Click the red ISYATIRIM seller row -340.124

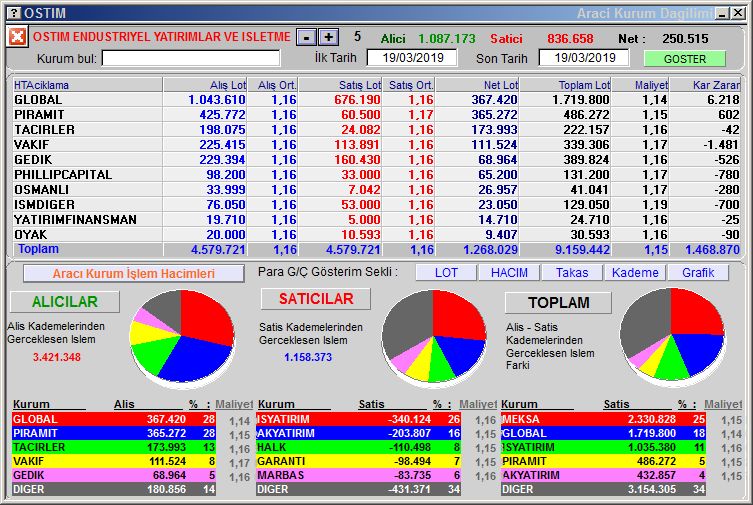point(359,419)
